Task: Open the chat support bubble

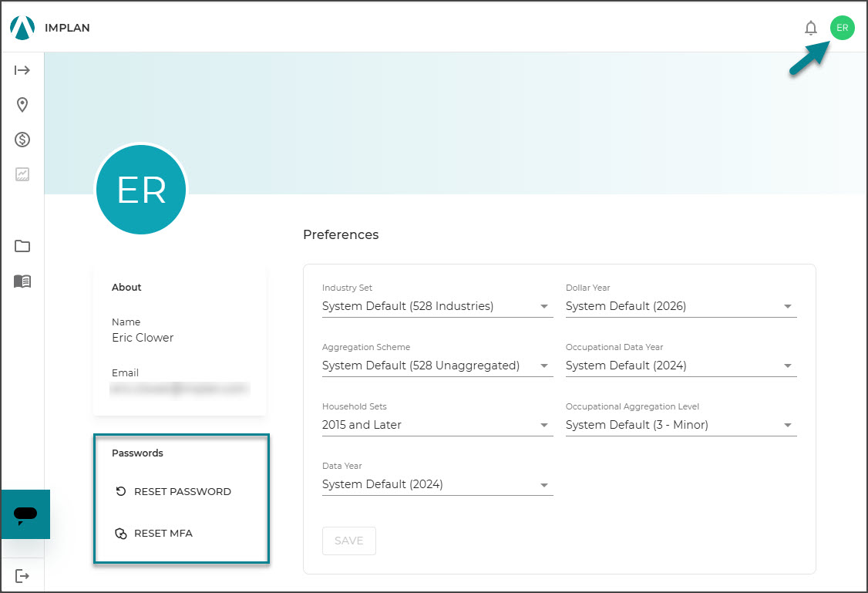Action: (x=25, y=514)
